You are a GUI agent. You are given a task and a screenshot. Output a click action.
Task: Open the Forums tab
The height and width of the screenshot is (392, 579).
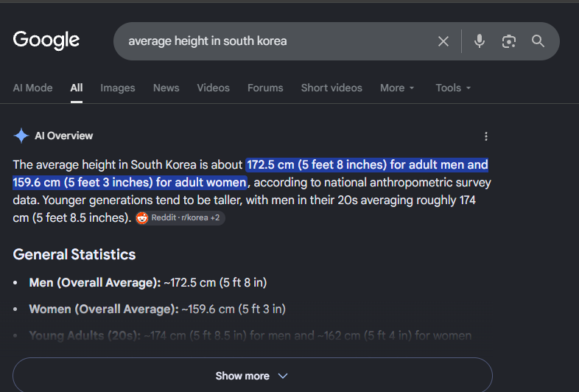(x=265, y=88)
